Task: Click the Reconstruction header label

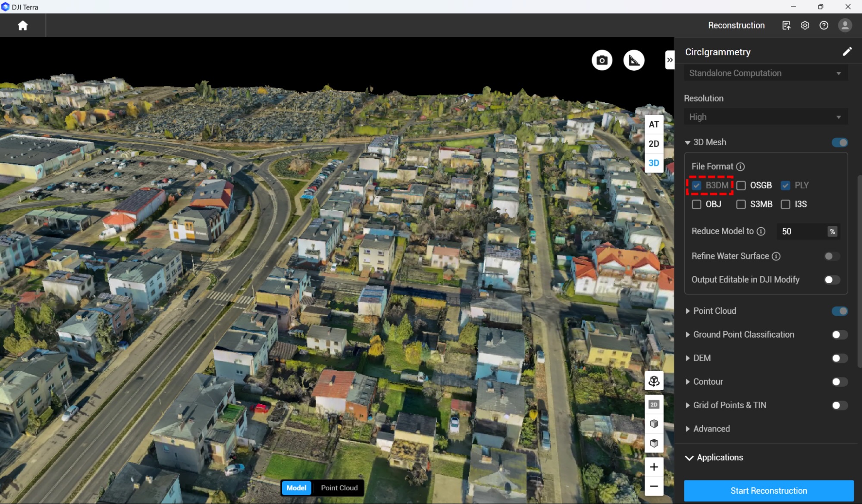Action: click(736, 25)
